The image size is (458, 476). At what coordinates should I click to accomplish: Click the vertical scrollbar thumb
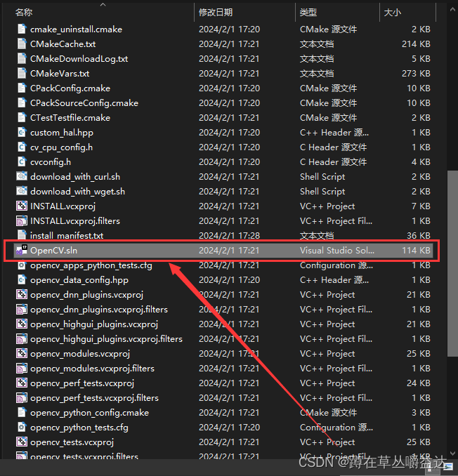click(x=452, y=263)
